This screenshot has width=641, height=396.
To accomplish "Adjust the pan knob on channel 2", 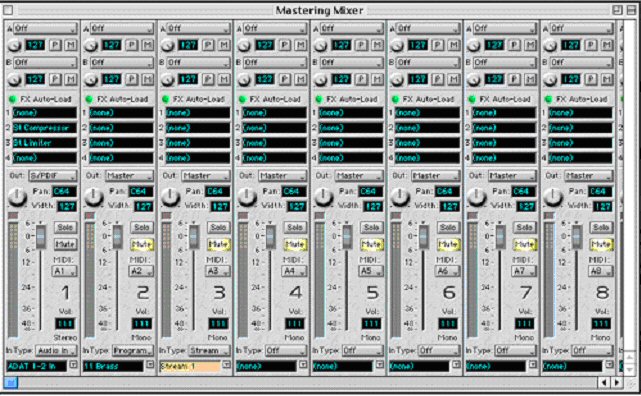I will pyautogui.click(x=94, y=197).
